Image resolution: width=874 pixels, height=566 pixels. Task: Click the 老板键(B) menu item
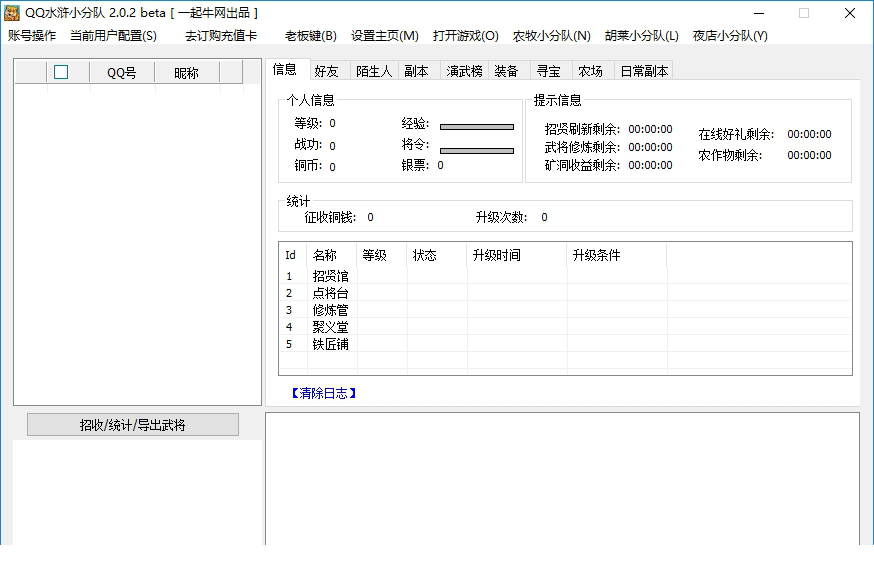click(310, 36)
